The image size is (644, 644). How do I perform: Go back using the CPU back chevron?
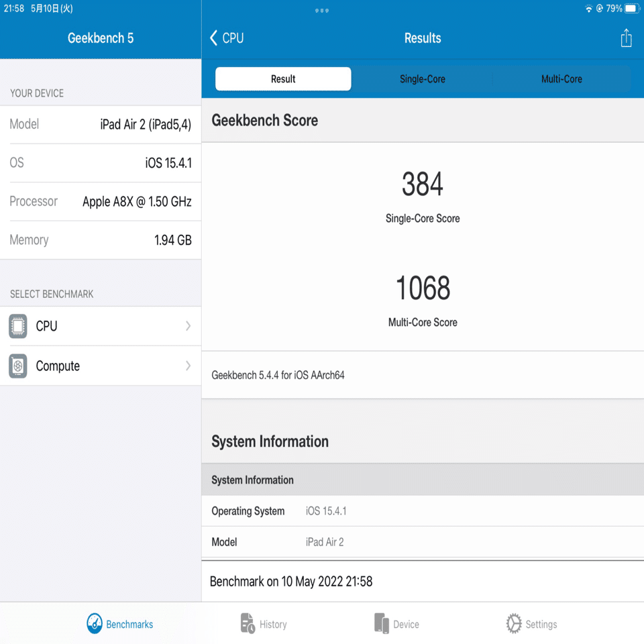213,38
